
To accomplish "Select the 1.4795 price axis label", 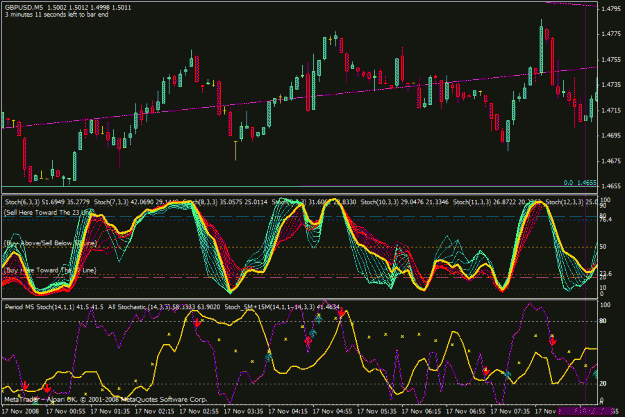I will coord(610,9).
